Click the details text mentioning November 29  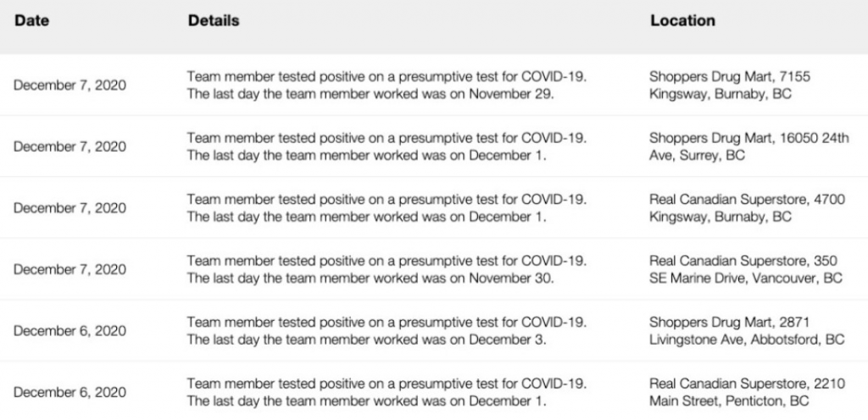click(x=387, y=85)
